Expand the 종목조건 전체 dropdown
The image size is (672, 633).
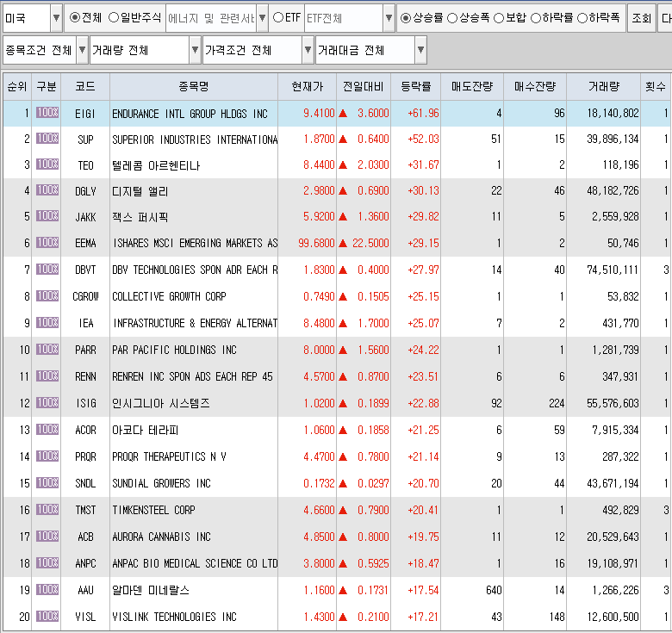coord(83,50)
